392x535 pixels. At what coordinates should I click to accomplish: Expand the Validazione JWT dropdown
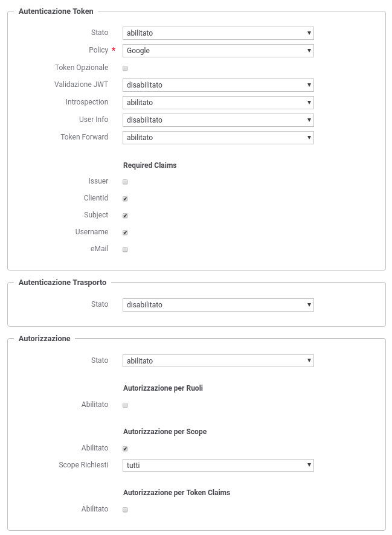pos(218,85)
